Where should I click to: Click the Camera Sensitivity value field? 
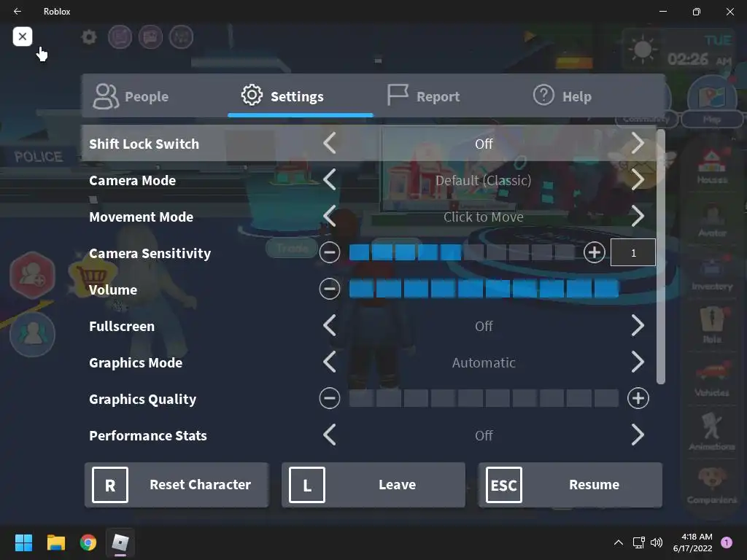point(633,252)
